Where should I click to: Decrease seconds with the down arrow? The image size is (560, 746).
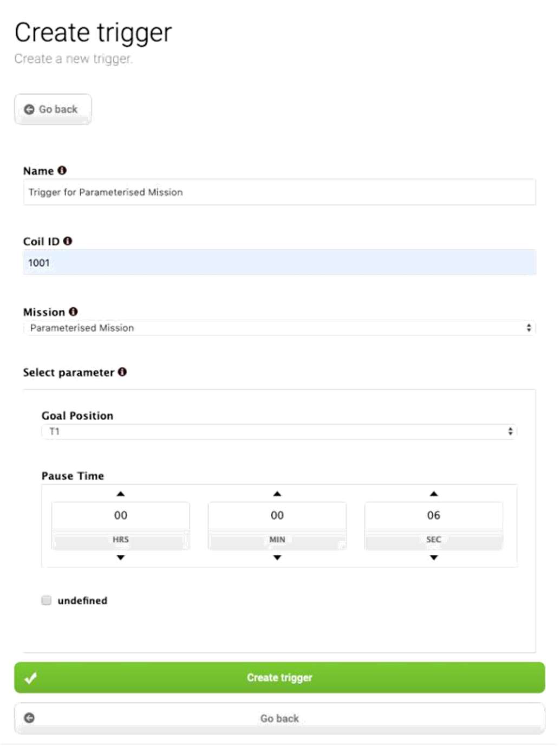[x=434, y=557]
